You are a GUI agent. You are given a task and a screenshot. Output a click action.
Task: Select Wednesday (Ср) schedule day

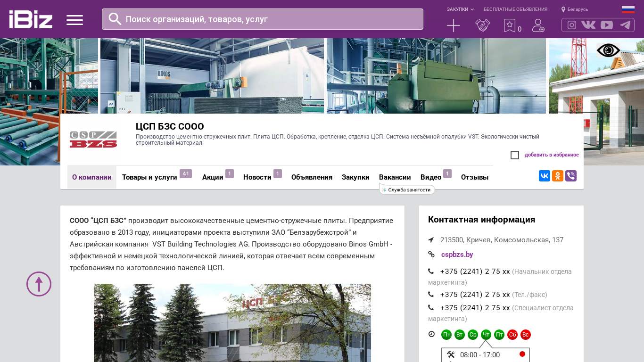tap(473, 335)
